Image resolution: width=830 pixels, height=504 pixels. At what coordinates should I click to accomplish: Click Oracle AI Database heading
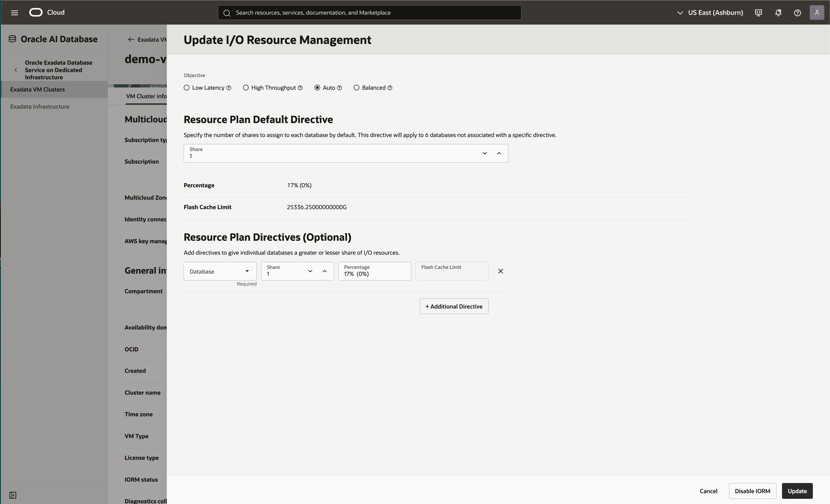59,39
